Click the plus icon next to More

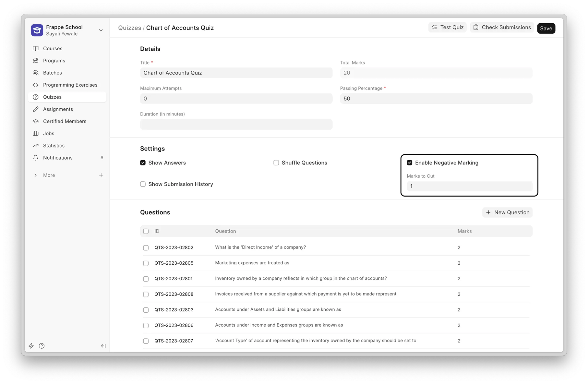click(x=101, y=175)
